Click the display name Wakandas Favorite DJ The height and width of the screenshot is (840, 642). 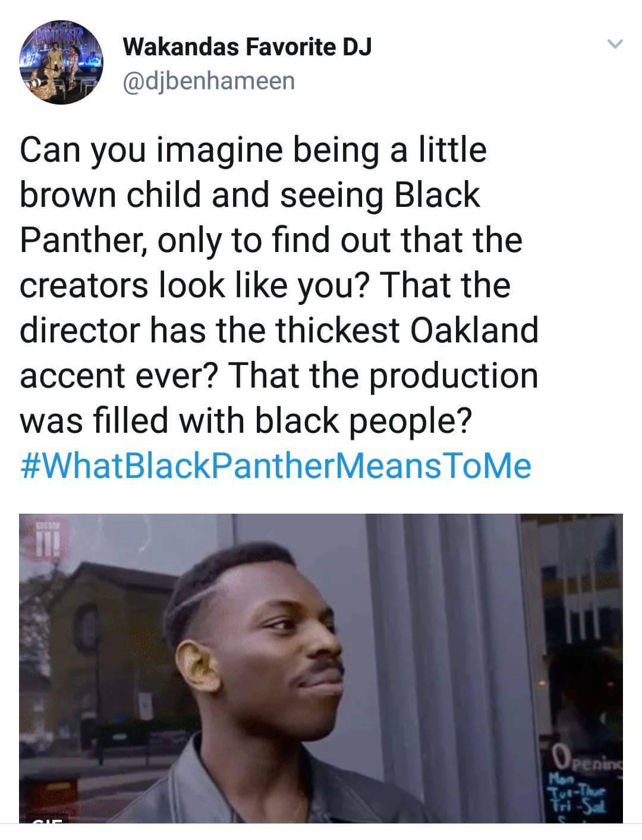coord(247,46)
